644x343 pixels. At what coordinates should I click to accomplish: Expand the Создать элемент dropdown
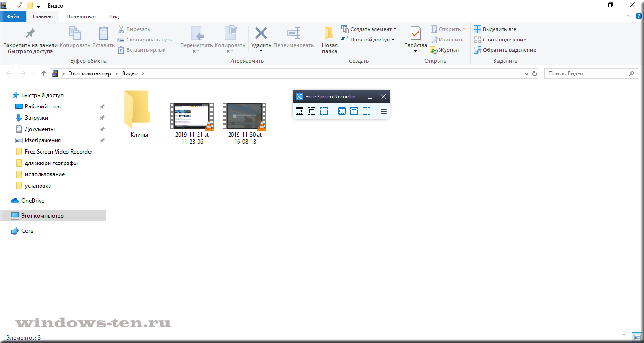coord(395,29)
